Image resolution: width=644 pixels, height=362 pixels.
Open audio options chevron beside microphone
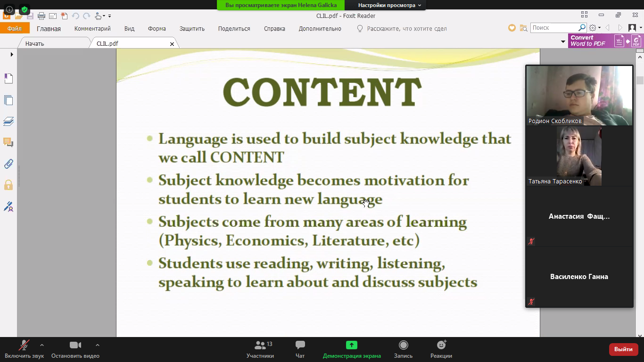click(x=42, y=345)
